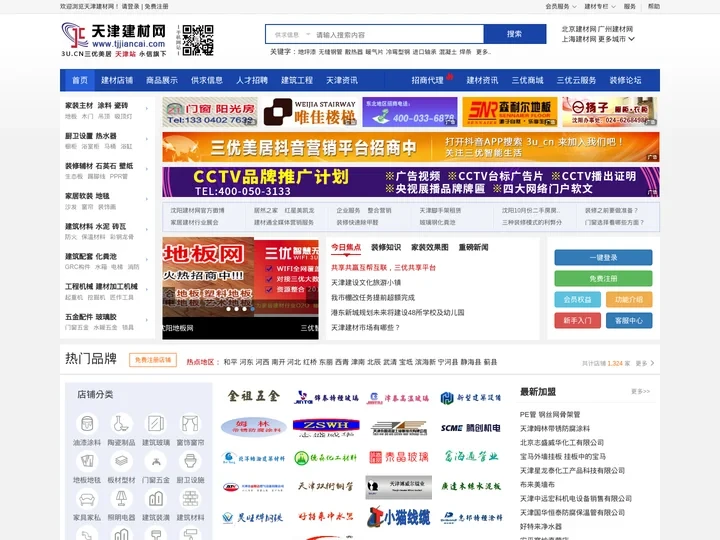Select the 建筑材料 brick wall category icon
This screenshot has width=720, height=540.
pyautogui.click(x=190, y=499)
